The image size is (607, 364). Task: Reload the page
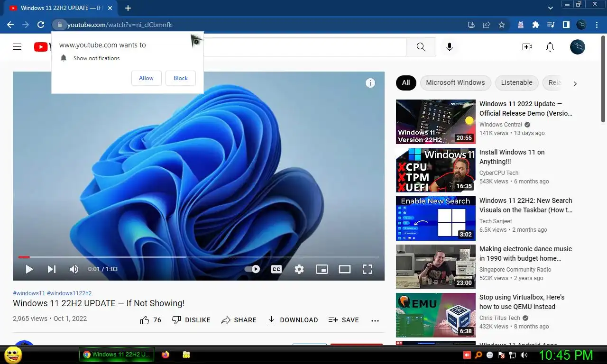[x=41, y=25]
